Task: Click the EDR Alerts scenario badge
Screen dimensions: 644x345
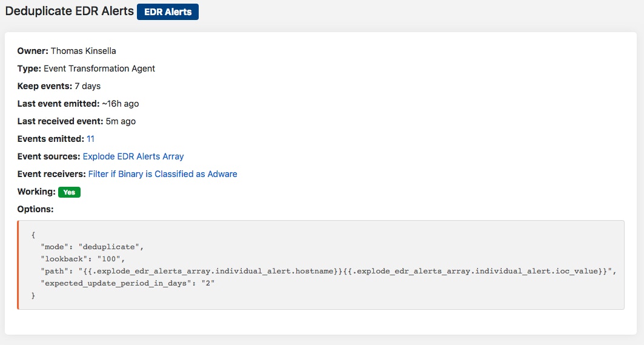Action: point(167,12)
